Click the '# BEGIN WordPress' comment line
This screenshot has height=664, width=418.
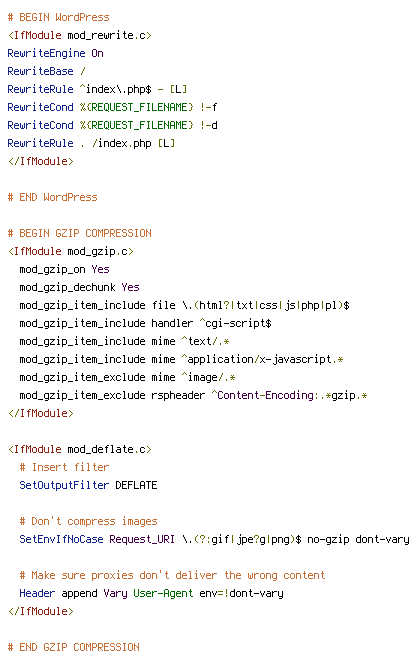pyautogui.click(x=58, y=17)
